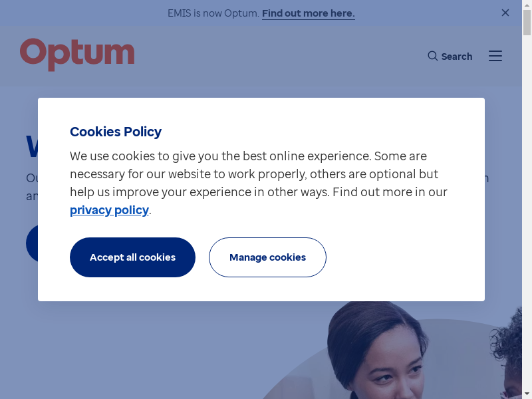Click the 'EMIS is now Optum.' banner text
This screenshot has width=532, height=399.
click(213, 13)
